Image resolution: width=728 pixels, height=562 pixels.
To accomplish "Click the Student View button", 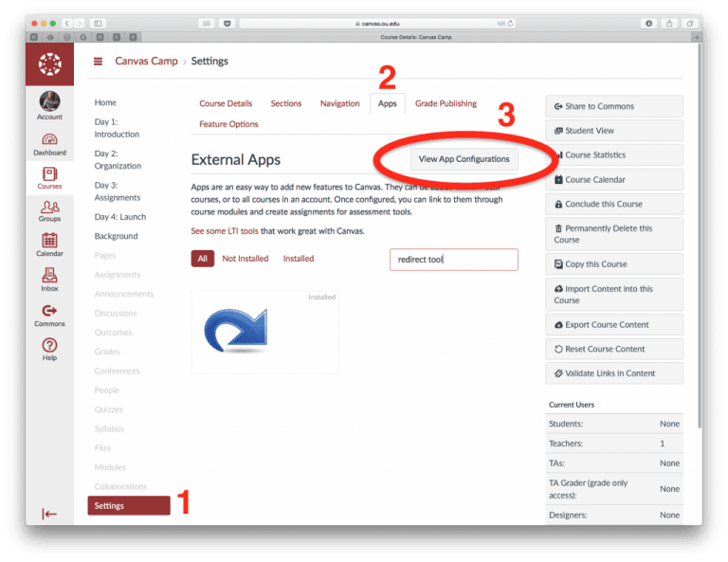I will point(614,131).
